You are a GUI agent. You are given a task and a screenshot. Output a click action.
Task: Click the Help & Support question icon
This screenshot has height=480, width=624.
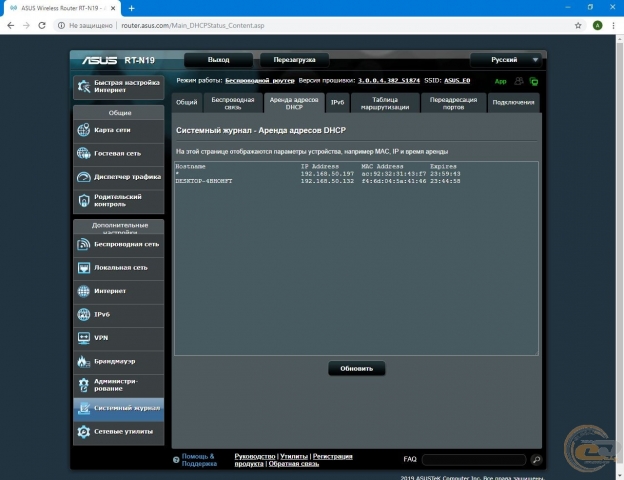point(176,460)
